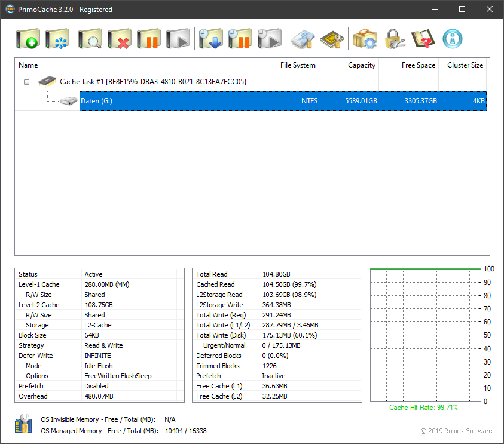Click the 3305.37GB free space value

click(x=421, y=101)
